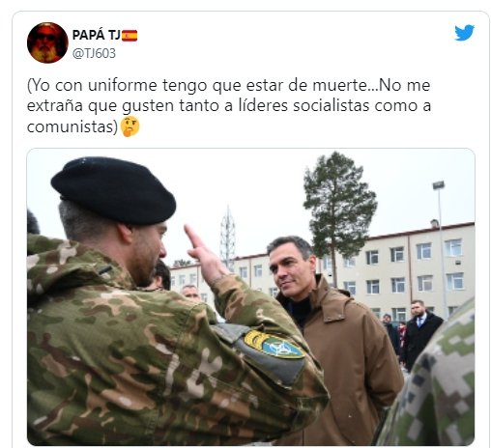Click the phrase "líderes socialistas" in the tweet
491x448 pixels.
(x=303, y=106)
